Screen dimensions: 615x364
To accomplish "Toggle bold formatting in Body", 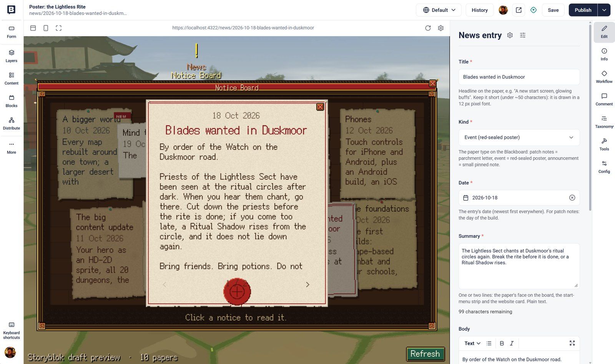I will 502,343.
